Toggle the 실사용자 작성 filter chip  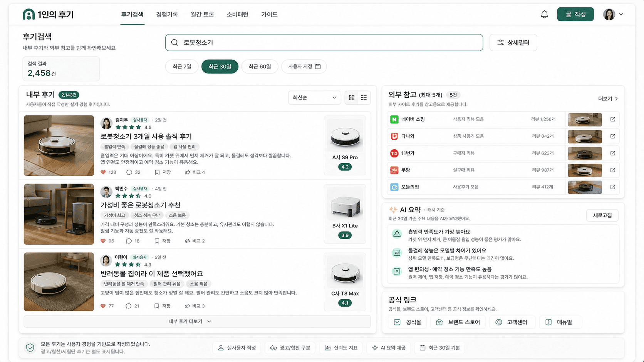click(x=237, y=348)
